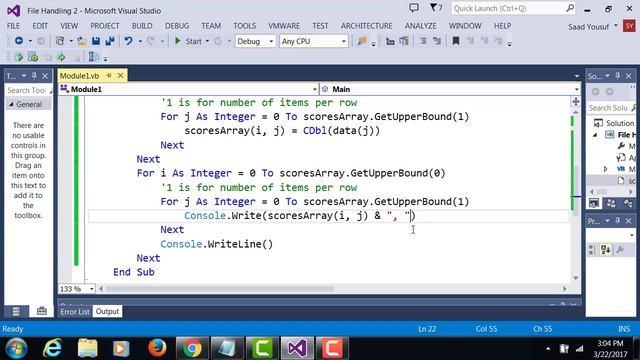The height and width of the screenshot is (360, 640).
Task: Open the VIEW menu
Action: tap(69, 26)
